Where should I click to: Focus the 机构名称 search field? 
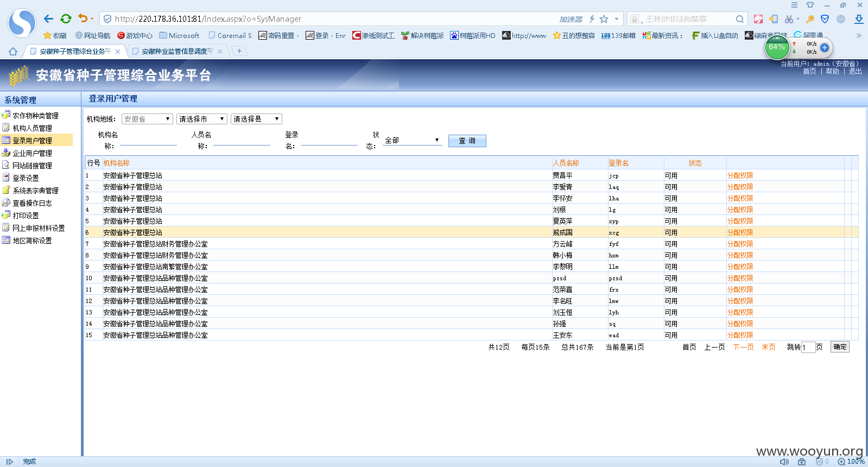148,141
